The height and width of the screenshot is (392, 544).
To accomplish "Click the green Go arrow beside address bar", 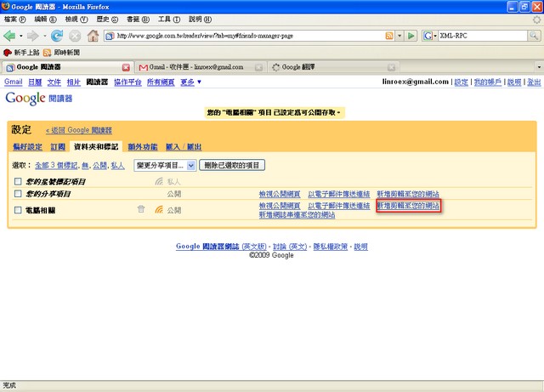I will click(x=411, y=36).
